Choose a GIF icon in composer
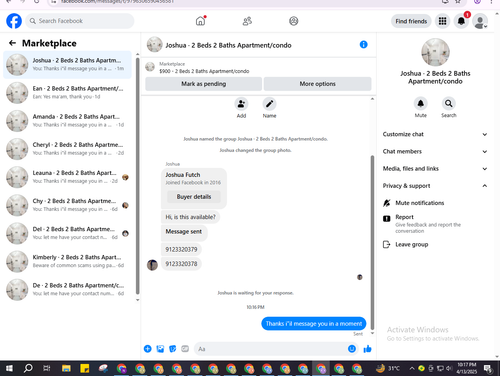 coord(185,349)
